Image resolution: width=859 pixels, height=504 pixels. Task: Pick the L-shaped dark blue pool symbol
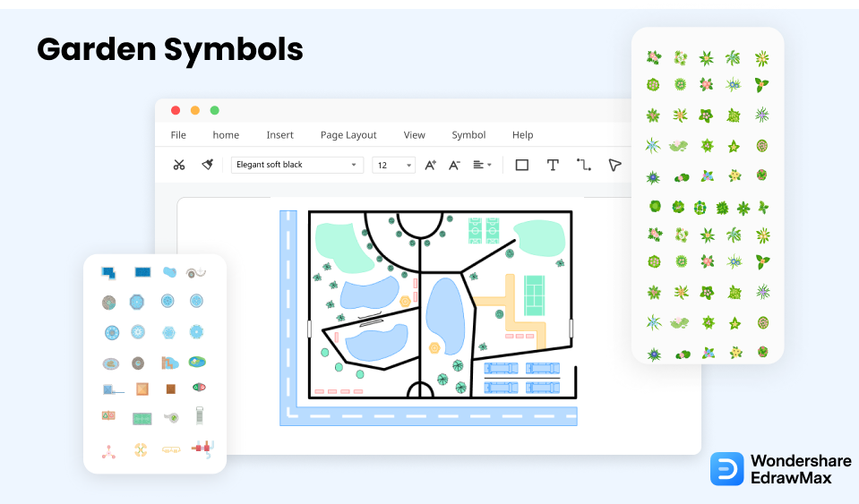[x=109, y=272]
